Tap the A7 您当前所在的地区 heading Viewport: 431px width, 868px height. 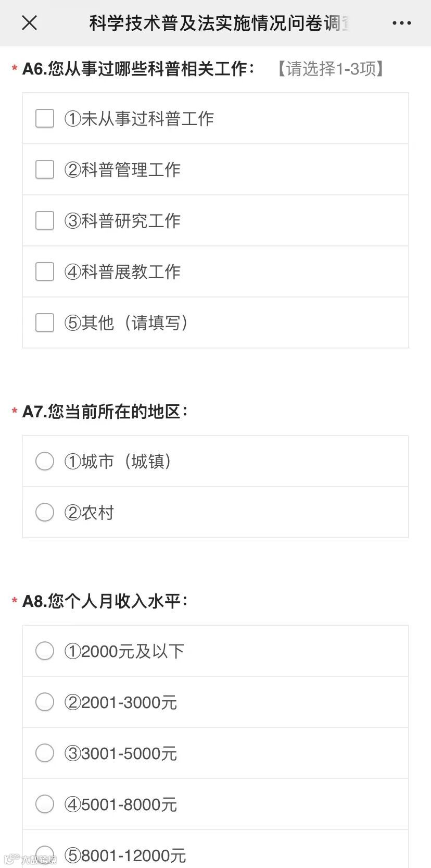104,412
